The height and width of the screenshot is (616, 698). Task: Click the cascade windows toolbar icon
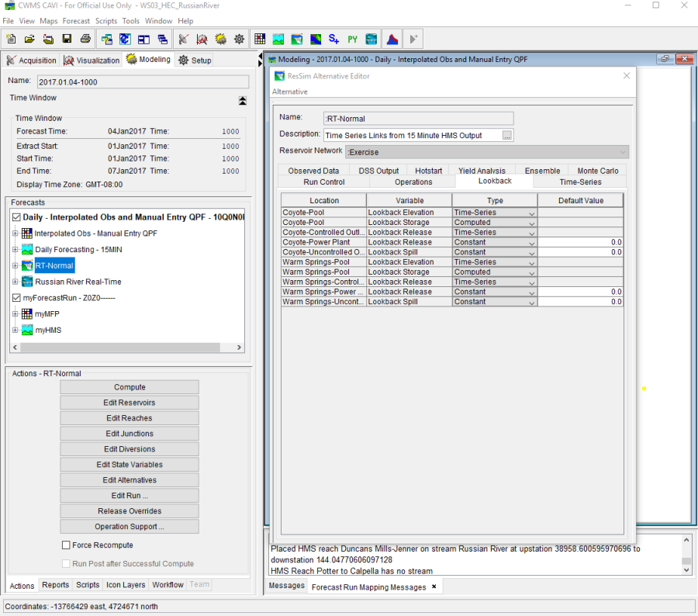pyautogui.click(x=163, y=40)
